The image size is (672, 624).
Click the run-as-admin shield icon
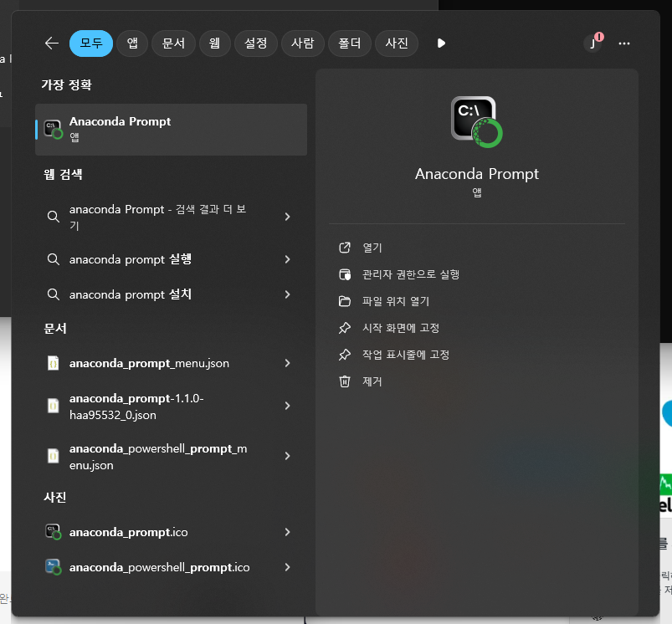pos(345,274)
